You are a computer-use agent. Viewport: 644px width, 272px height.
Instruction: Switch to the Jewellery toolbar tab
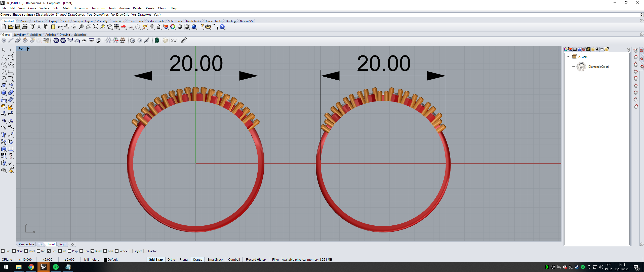coord(19,35)
